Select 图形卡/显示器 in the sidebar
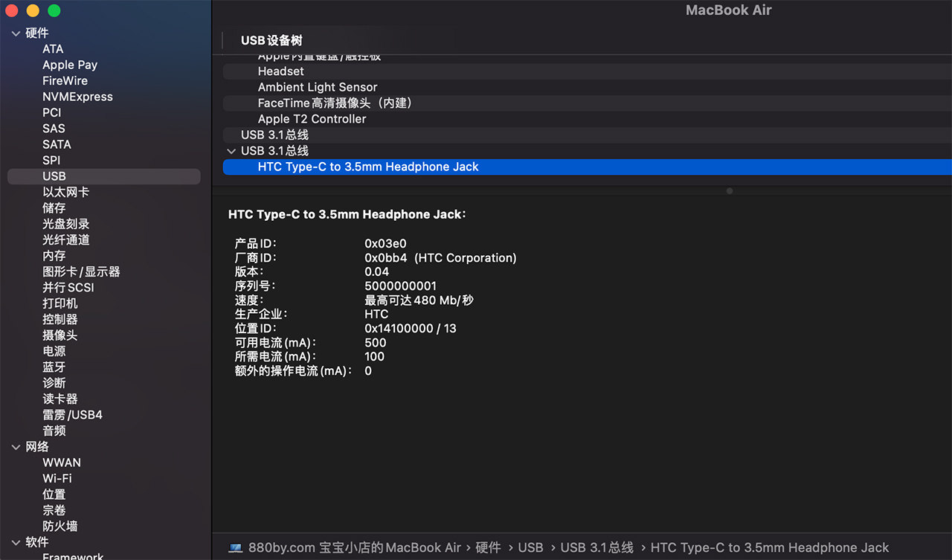952x560 pixels. tap(81, 272)
